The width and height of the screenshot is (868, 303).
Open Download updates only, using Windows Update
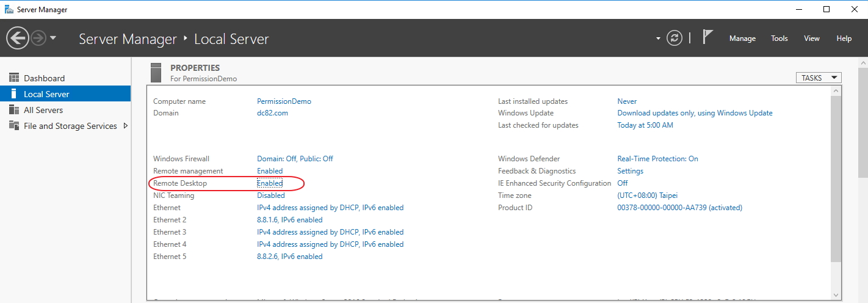[x=695, y=113]
